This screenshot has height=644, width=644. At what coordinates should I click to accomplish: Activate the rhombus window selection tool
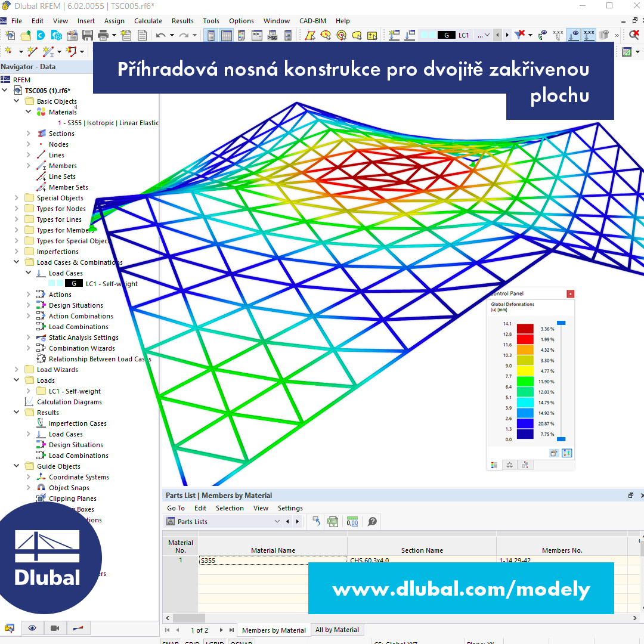(x=310, y=35)
